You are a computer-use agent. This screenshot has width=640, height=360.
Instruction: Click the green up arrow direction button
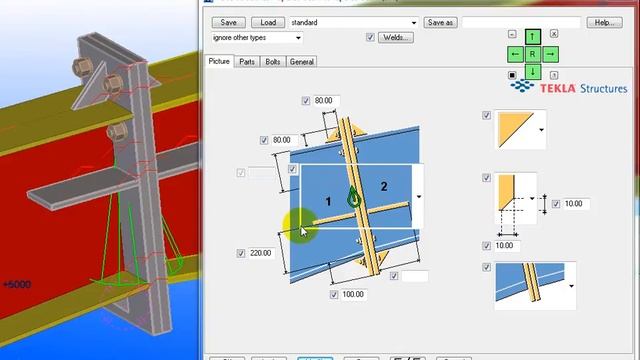point(532,36)
